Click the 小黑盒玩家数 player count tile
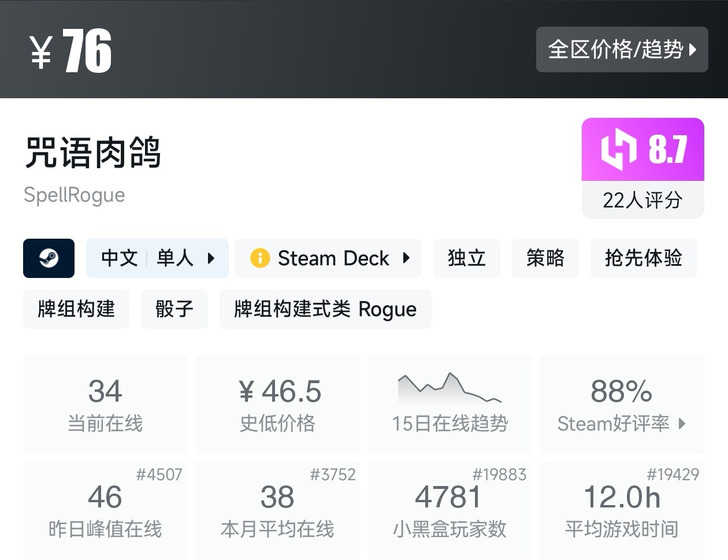728x560 pixels. pos(449,509)
